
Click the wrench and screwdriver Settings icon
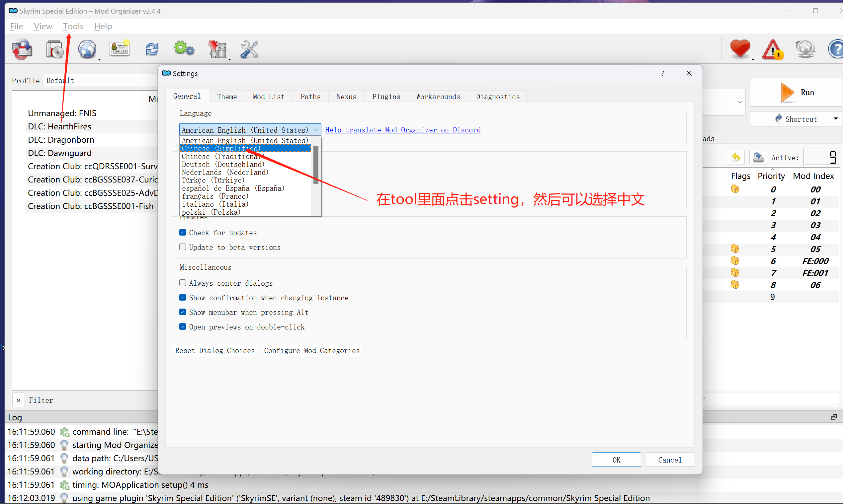pos(249,49)
